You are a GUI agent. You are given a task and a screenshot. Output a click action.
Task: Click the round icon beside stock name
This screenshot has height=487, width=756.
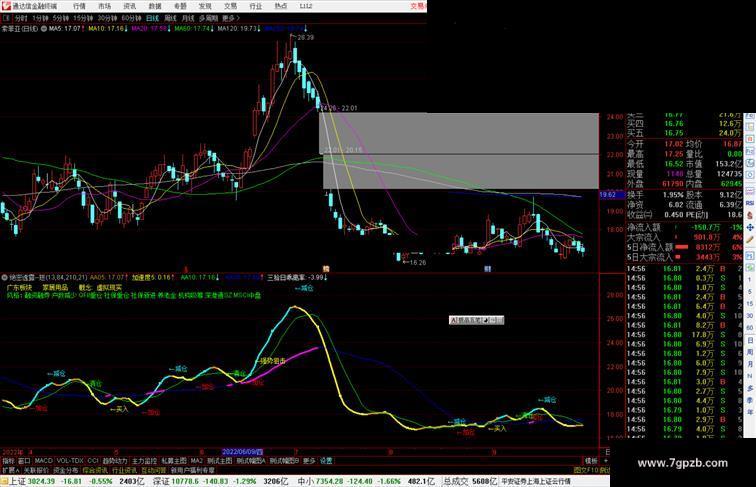pyautogui.click(x=43, y=29)
